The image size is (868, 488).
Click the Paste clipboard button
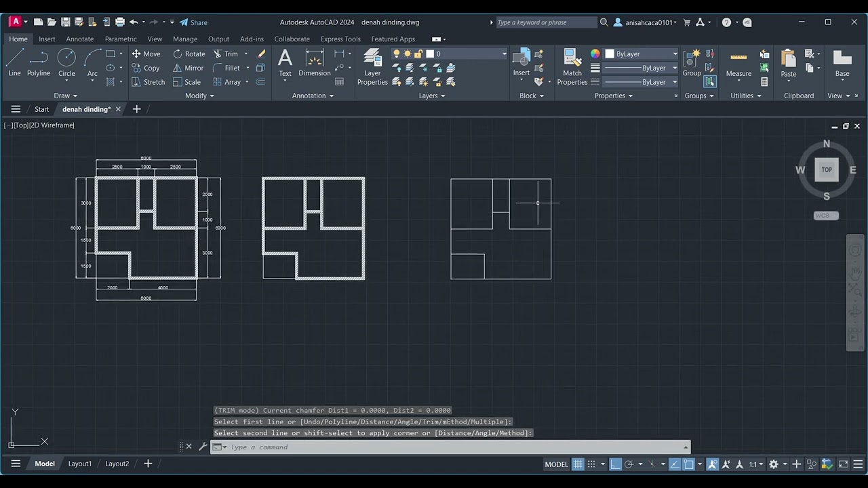tap(789, 63)
